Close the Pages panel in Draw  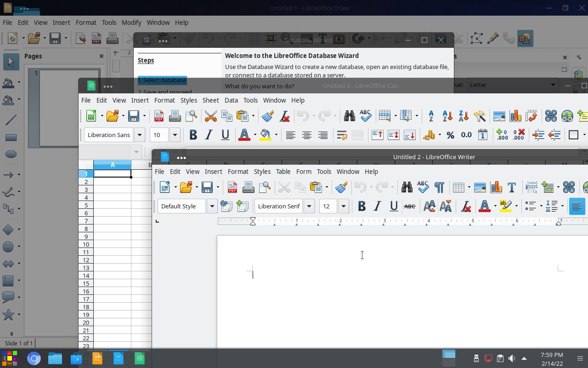[x=102, y=56]
